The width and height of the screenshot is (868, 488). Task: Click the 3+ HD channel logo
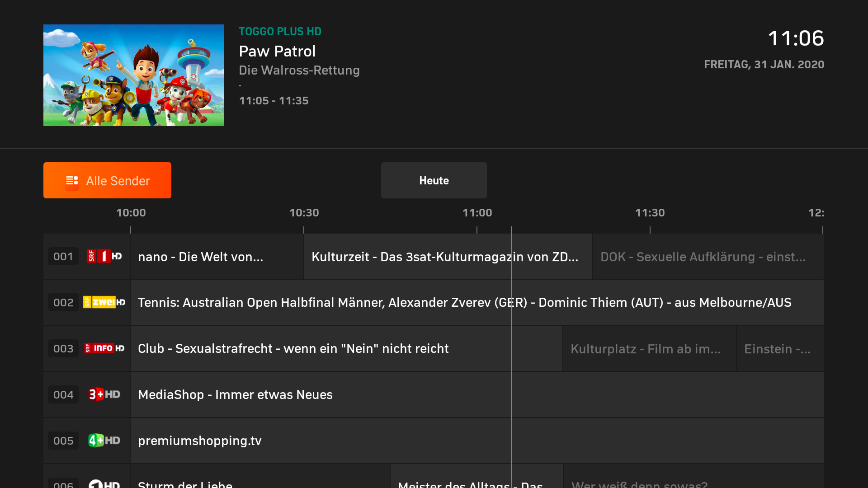104,394
